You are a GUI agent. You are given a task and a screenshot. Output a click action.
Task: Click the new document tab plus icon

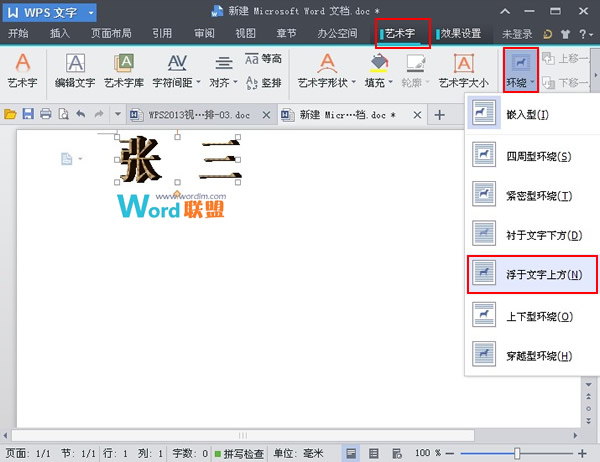[x=439, y=115]
